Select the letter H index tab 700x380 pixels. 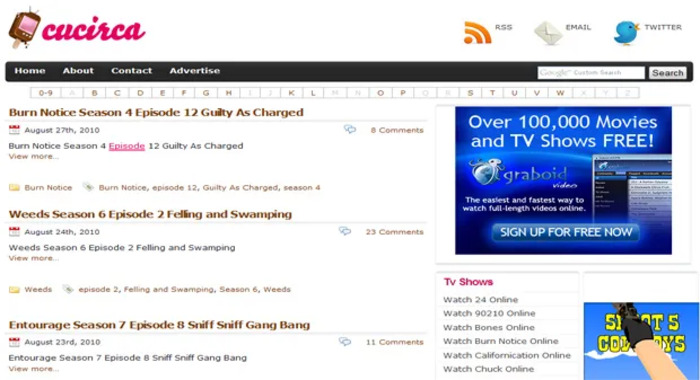[x=229, y=93]
